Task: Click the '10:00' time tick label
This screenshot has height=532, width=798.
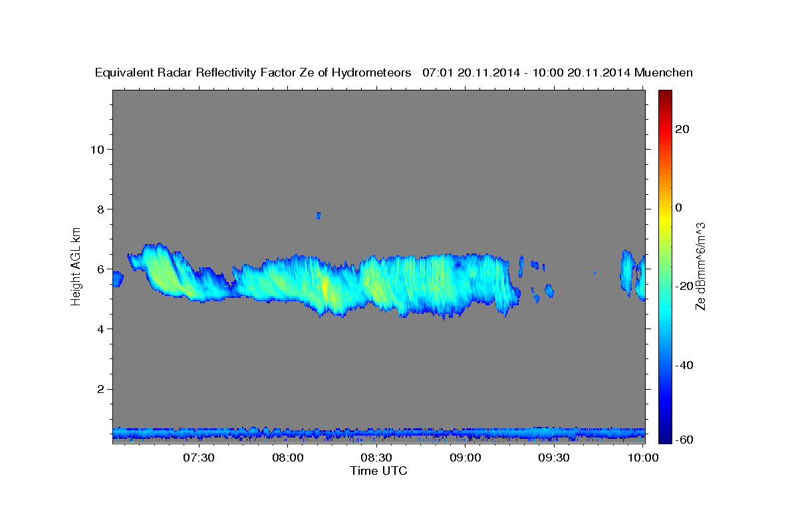Action: (643, 458)
